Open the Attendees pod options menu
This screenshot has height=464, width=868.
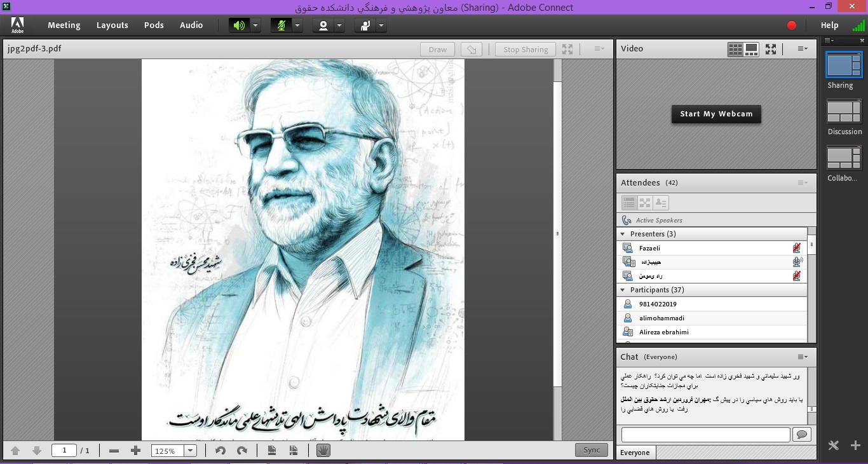(803, 183)
